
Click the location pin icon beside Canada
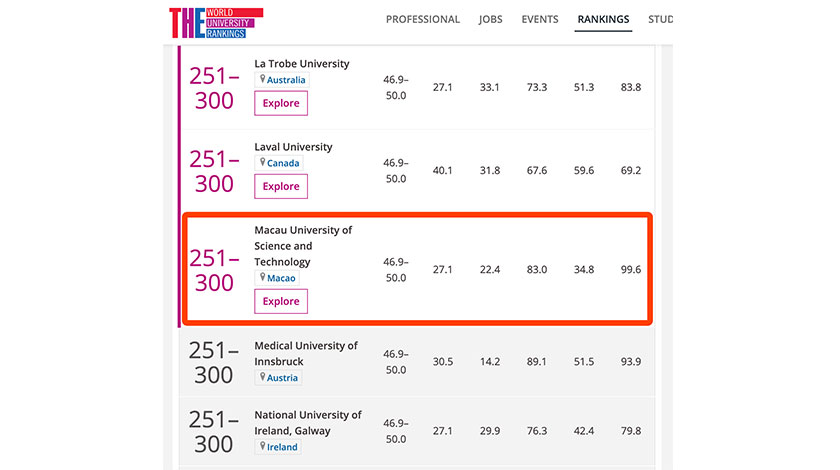point(262,163)
